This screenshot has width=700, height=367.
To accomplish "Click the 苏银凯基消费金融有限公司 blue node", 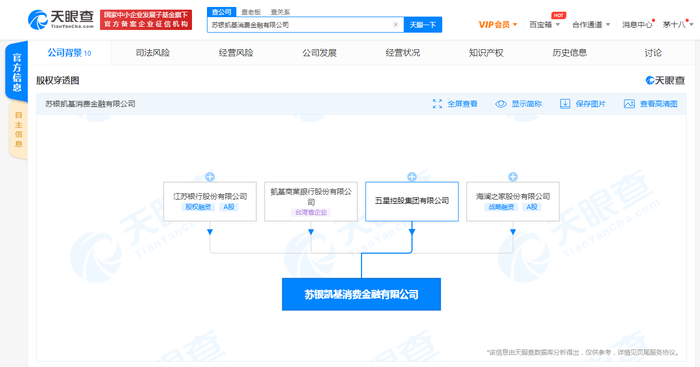I will point(361,294).
